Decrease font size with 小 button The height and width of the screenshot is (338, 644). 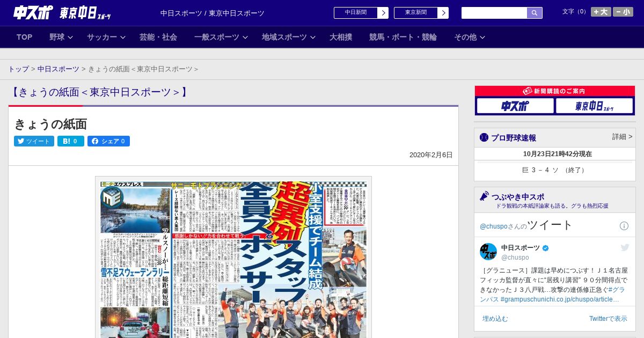[x=623, y=12]
